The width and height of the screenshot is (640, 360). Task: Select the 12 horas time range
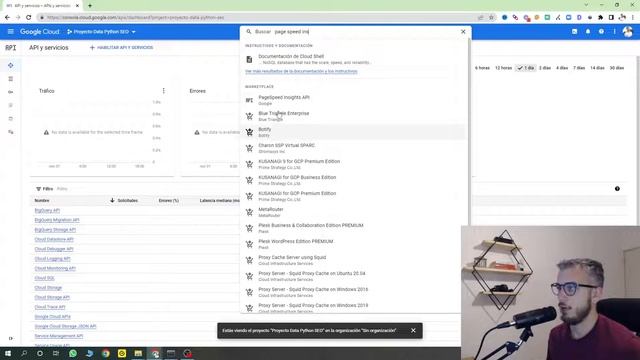503,68
